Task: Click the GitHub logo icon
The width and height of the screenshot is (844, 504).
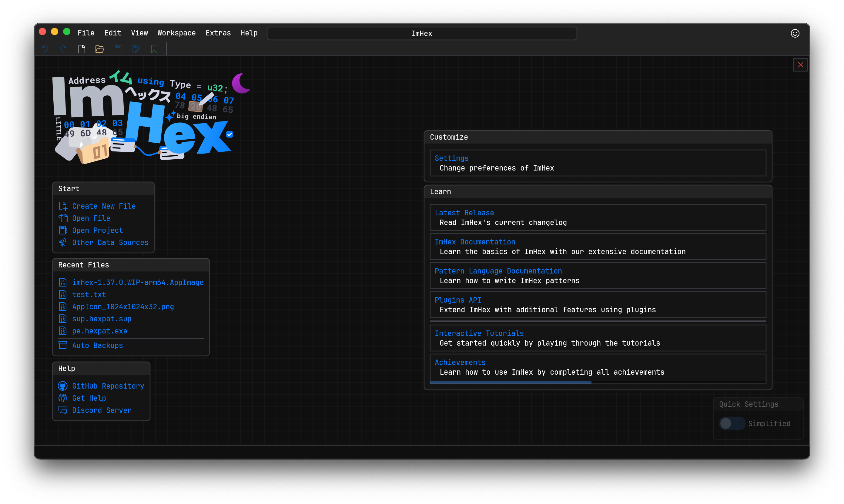Action: pos(63,386)
